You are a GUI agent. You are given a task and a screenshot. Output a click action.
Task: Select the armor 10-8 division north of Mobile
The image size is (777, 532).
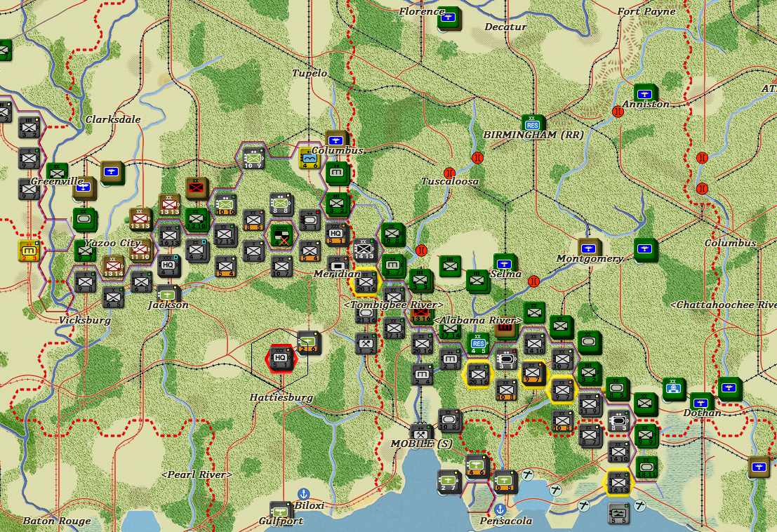click(449, 420)
